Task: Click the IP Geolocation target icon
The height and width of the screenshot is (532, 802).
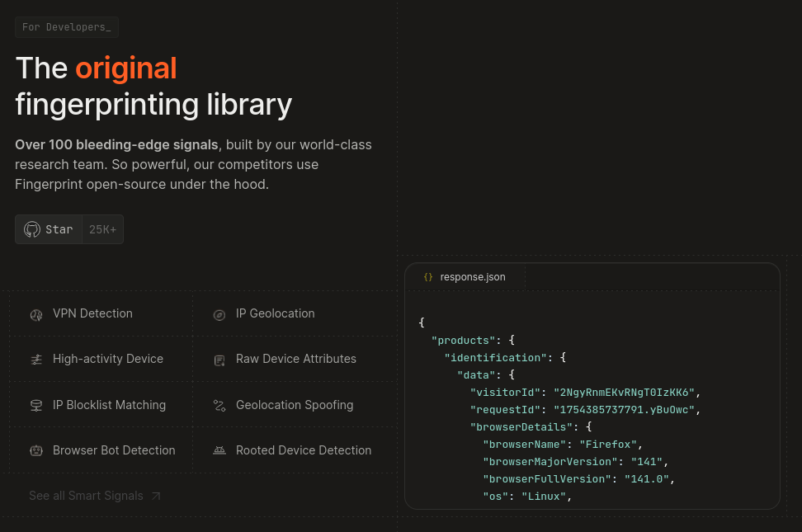Action: pos(219,315)
